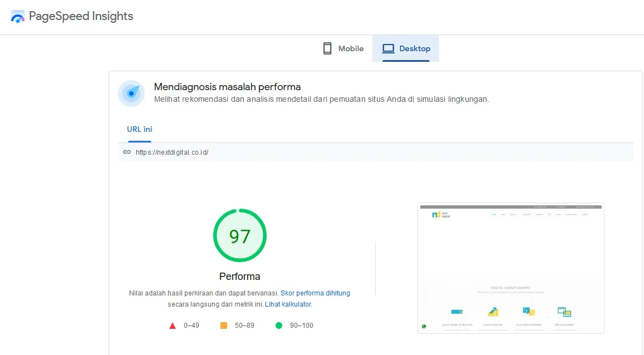Click the green circle 90–100 legend icon
Viewport: 644px width, 355px height.
[279, 326]
